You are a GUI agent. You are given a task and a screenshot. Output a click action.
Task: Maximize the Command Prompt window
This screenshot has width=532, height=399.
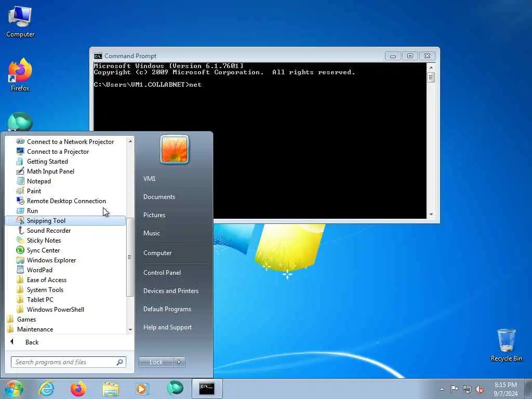(x=410, y=56)
